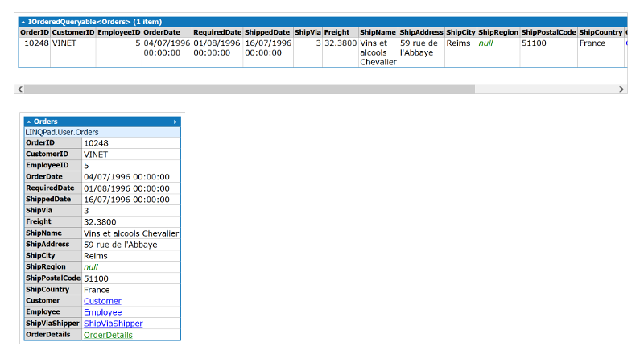Click the OrderID column header
This screenshot has width=644, height=363.
pos(35,32)
